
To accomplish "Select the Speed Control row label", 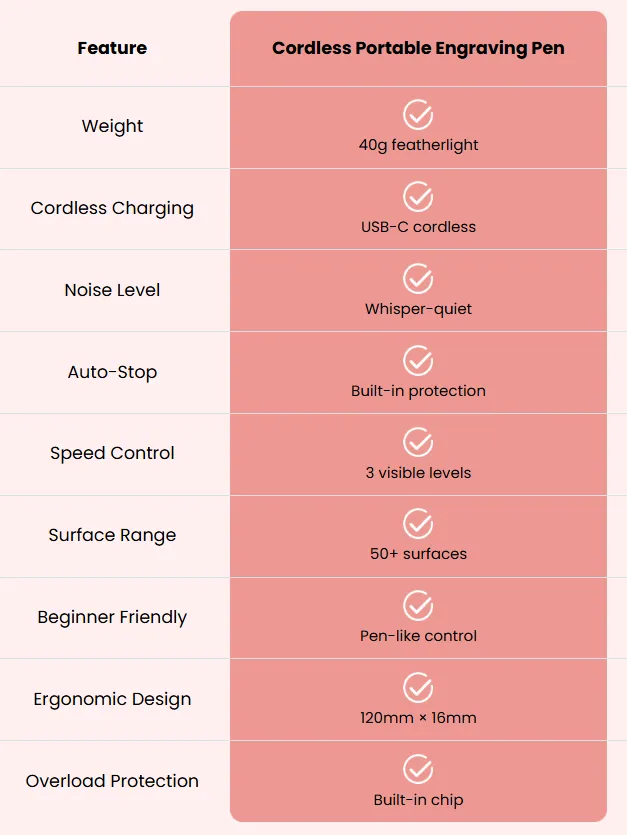I will coord(112,453).
